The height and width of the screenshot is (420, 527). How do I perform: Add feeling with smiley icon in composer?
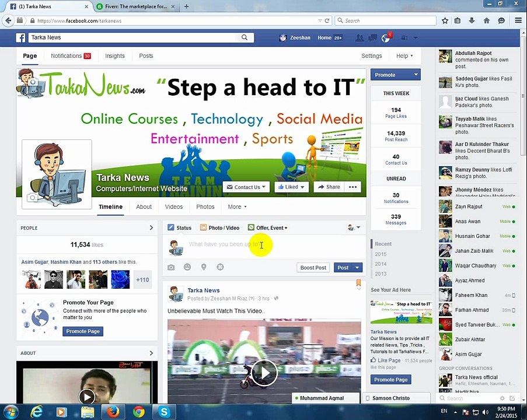[x=187, y=267]
